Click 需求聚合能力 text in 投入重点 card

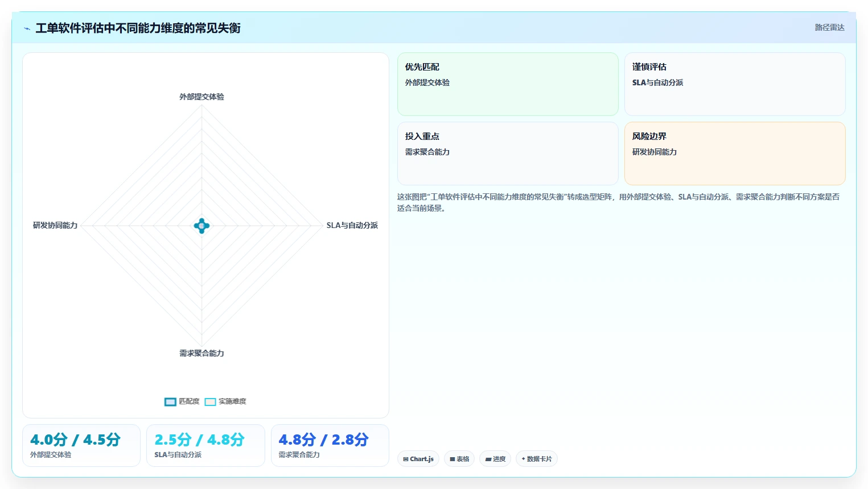click(427, 152)
